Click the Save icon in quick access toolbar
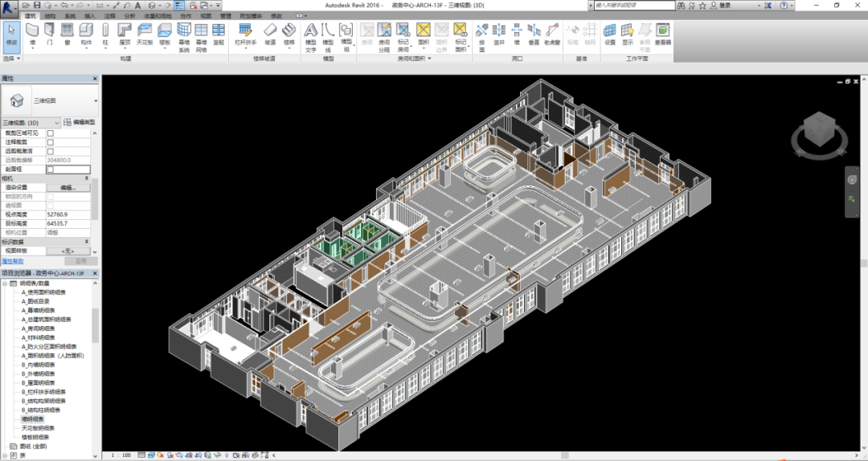This screenshot has width=868, height=461. pos(39,5)
